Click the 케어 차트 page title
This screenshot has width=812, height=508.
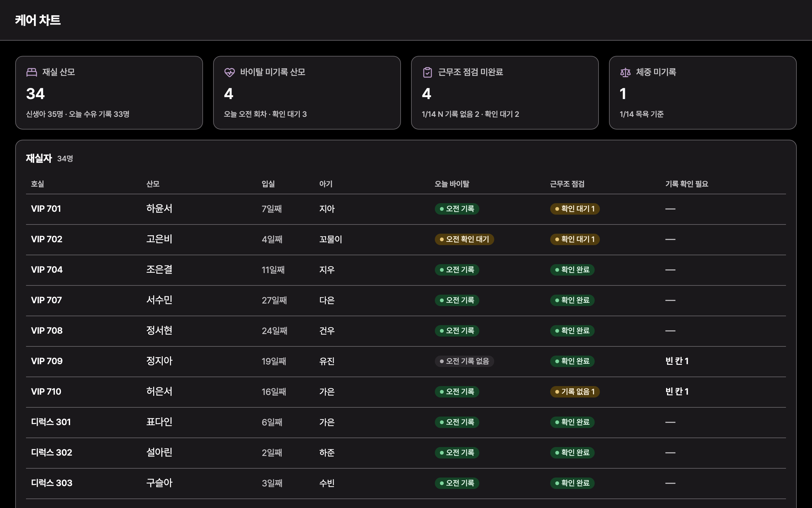[38, 20]
